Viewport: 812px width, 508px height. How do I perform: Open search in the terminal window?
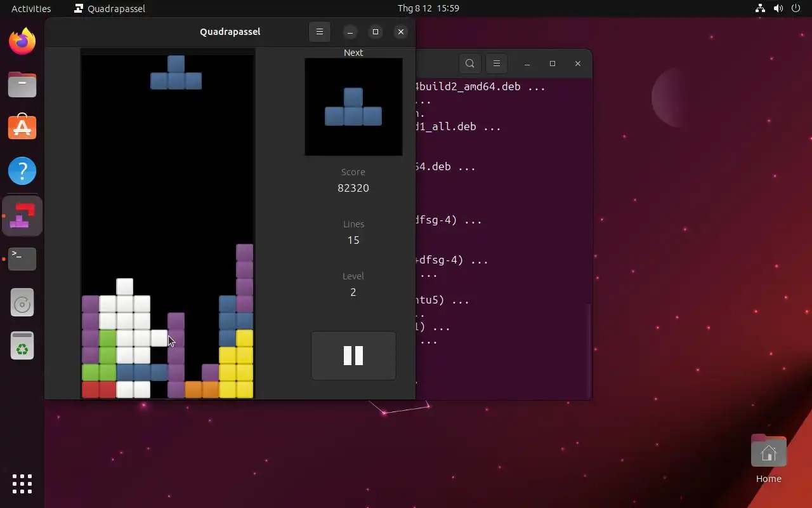pos(470,63)
